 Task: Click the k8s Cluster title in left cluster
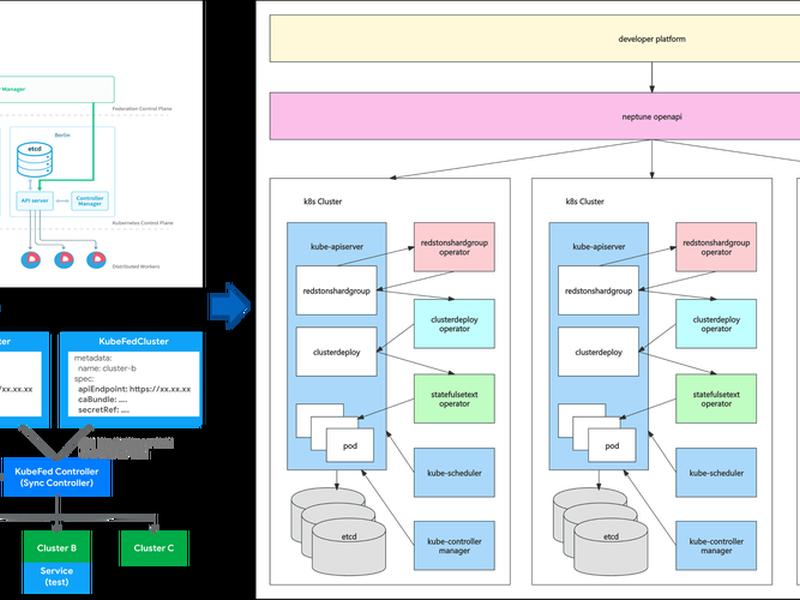pos(322,202)
